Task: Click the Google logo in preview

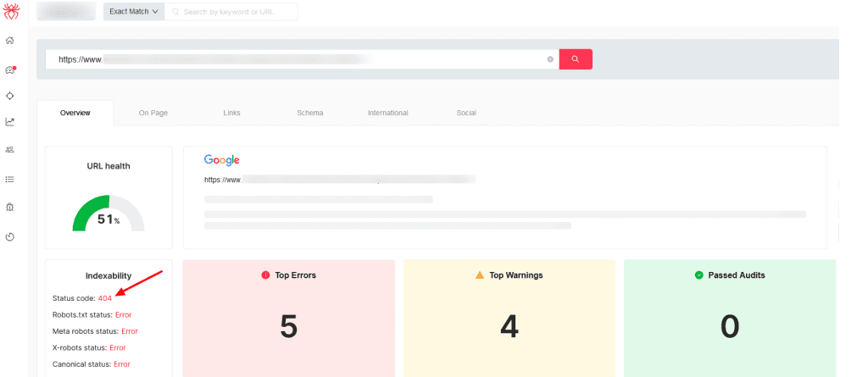Action: point(222,160)
